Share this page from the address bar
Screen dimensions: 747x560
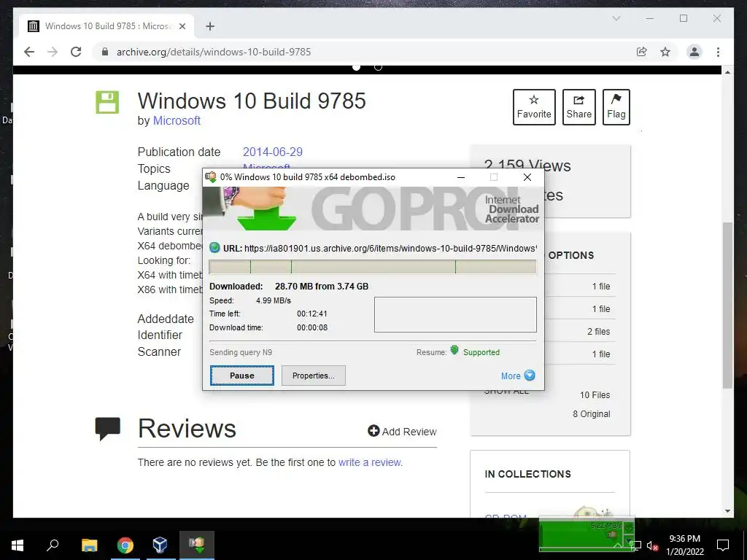click(642, 52)
